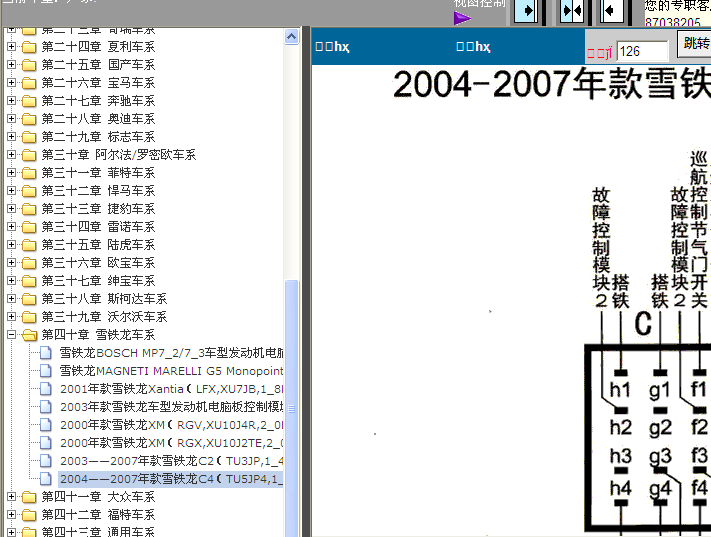This screenshot has width=711, height=537.
Task: Click folder icon of 第三十九章 沃尔沃车系
Action: coord(29,317)
